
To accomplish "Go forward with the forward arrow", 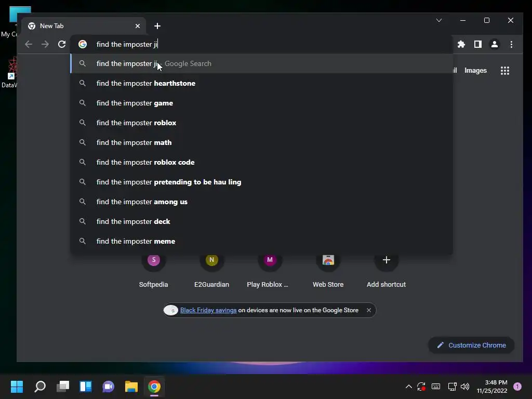I will (45, 44).
